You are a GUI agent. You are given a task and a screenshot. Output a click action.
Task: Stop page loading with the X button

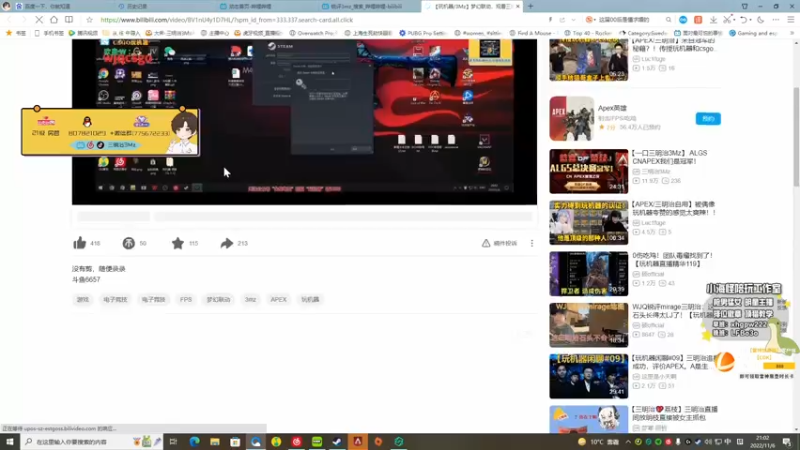coord(39,20)
